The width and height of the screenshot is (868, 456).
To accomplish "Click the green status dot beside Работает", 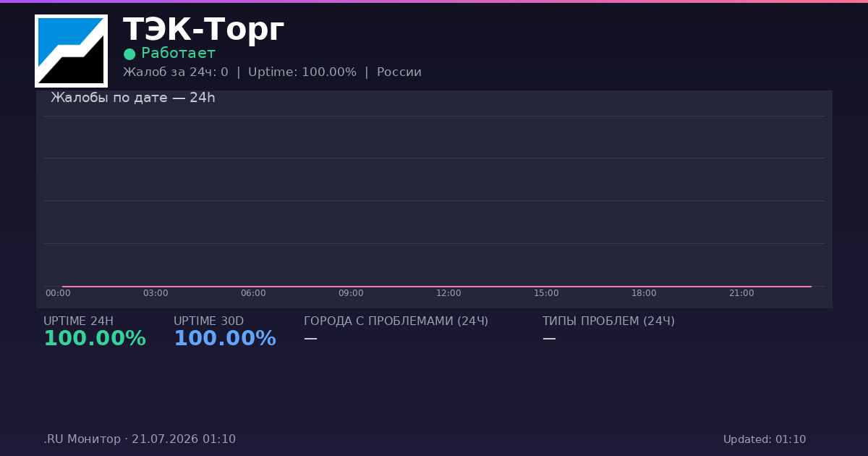I will [129, 54].
